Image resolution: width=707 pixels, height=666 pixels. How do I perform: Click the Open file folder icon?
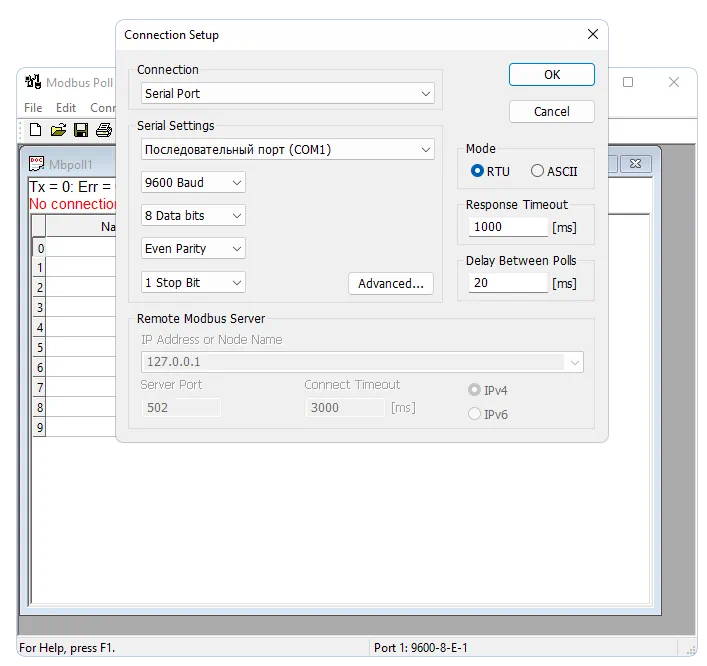tap(58, 130)
